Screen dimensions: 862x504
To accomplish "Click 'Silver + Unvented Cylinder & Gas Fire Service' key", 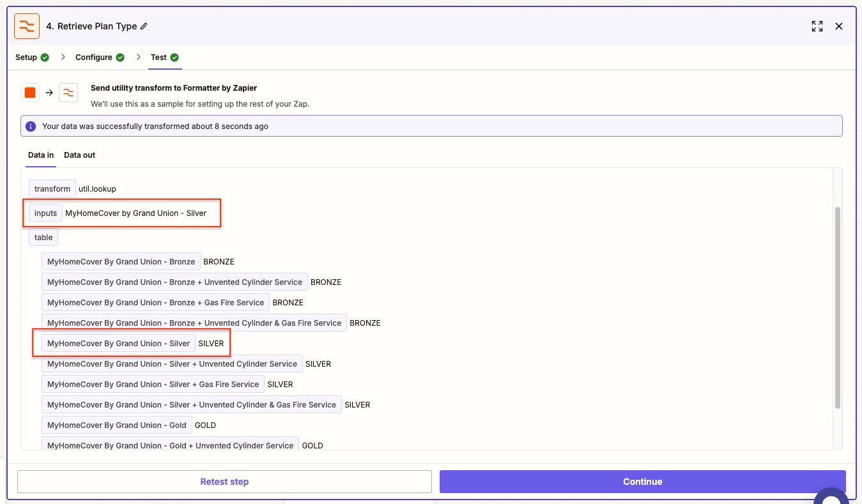I will [x=192, y=405].
